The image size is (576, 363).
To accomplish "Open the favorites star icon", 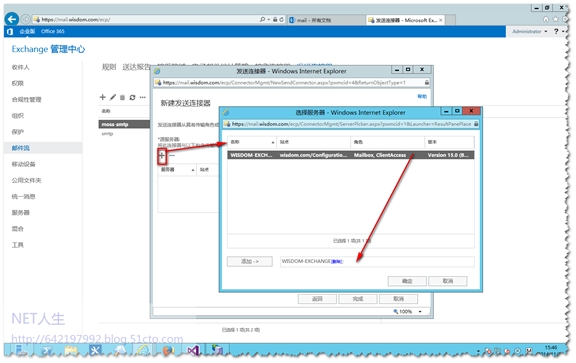I will [x=555, y=19].
